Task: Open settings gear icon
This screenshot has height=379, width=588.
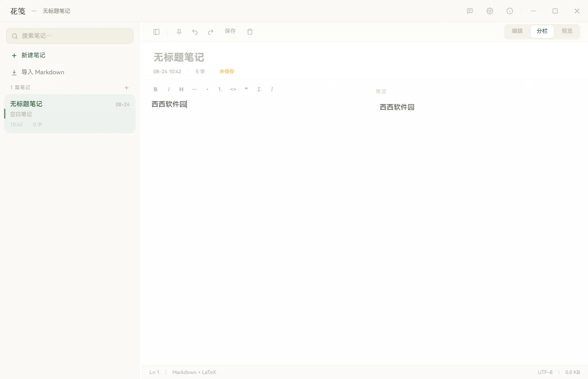Action: (x=490, y=11)
